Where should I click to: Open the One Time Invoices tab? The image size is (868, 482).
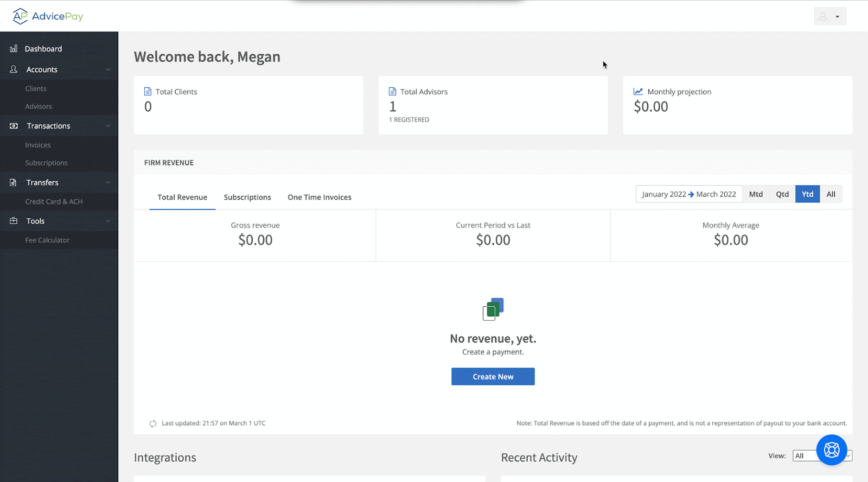click(x=320, y=198)
